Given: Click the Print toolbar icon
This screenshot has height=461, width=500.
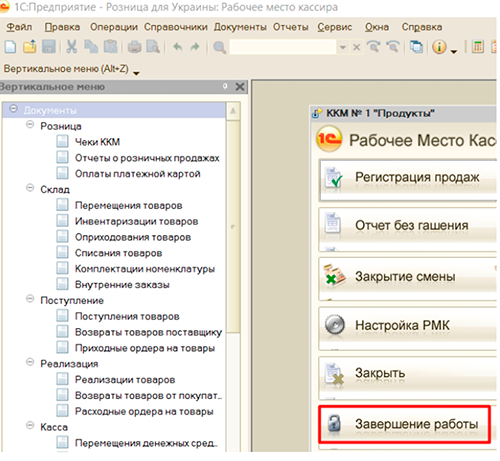Looking at the screenshot, I should [x=134, y=47].
